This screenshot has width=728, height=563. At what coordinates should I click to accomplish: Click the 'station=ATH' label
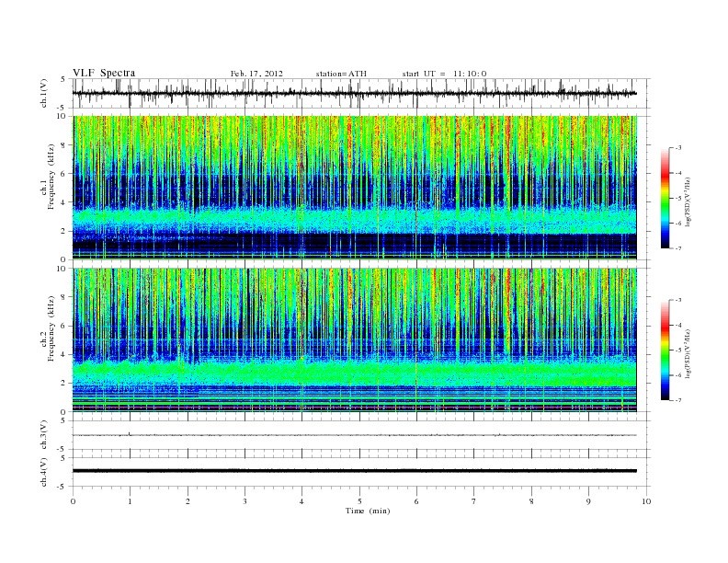click(x=341, y=74)
